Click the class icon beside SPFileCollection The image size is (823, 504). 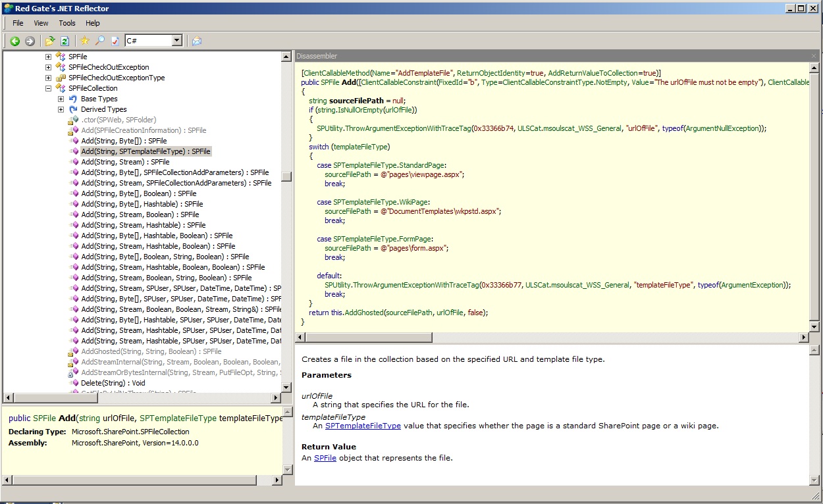coord(61,88)
